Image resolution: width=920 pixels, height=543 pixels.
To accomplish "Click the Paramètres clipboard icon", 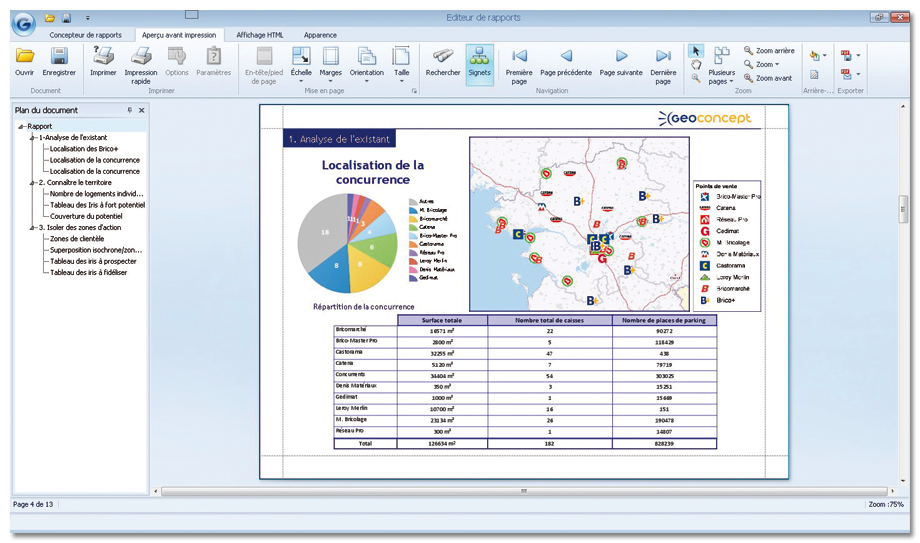I will pyautogui.click(x=214, y=56).
